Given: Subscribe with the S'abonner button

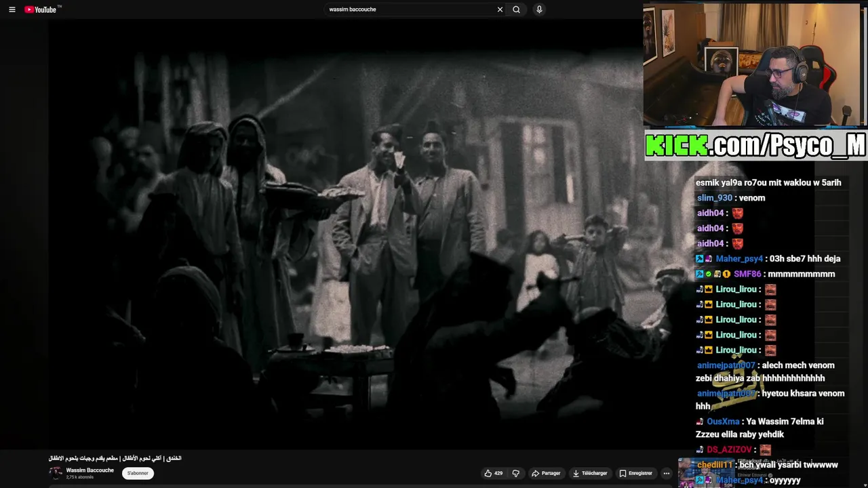Looking at the screenshot, I should click(x=138, y=473).
